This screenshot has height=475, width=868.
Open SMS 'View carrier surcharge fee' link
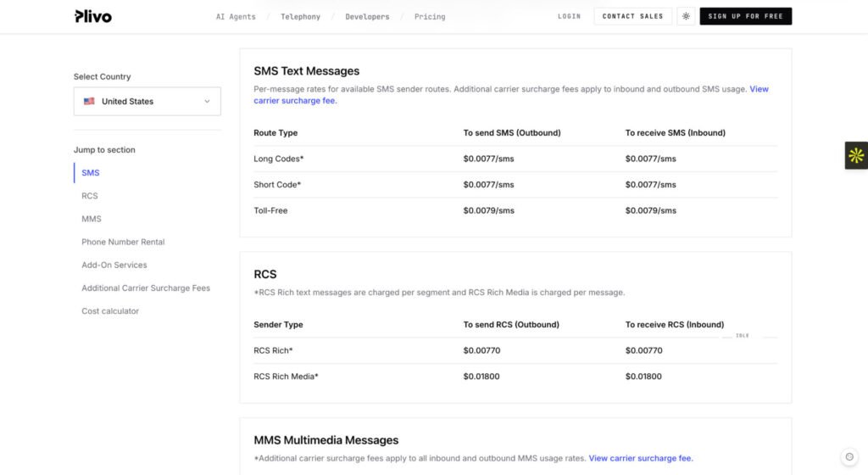[x=295, y=101]
